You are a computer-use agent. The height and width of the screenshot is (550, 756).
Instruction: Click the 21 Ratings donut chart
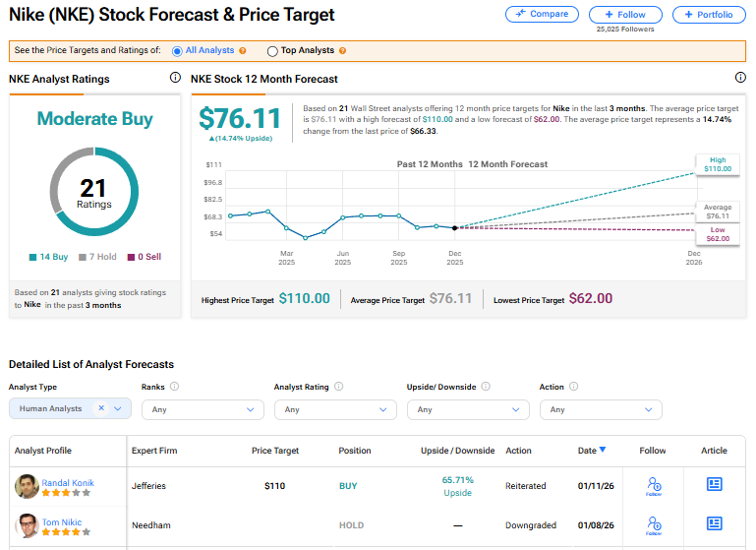(94, 191)
